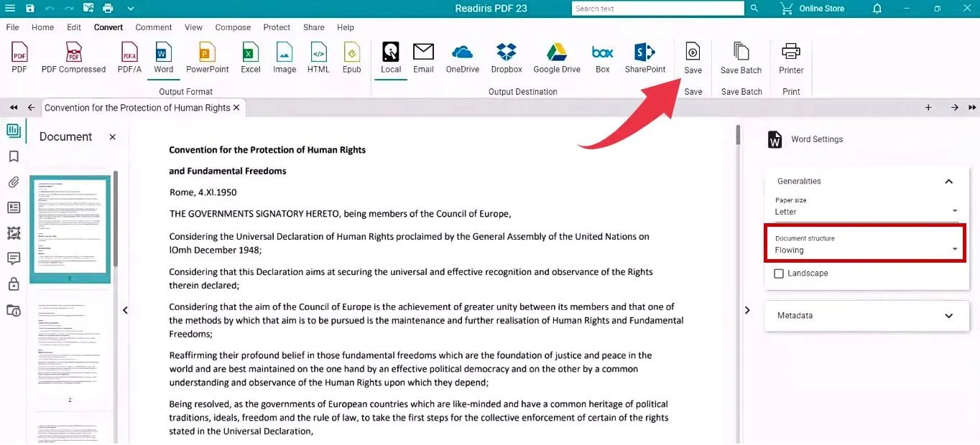
Task: Jump to last tab double arrow
Action: pyautogui.click(x=972, y=108)
